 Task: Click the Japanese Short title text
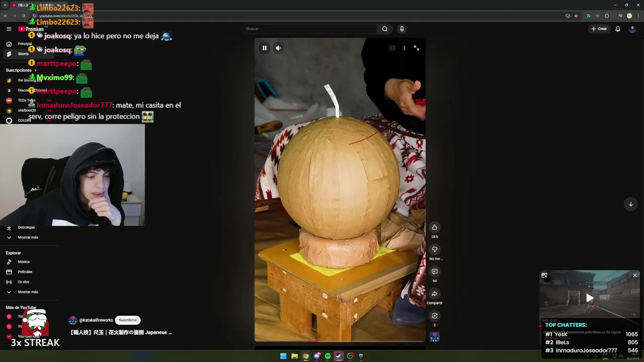121,332
